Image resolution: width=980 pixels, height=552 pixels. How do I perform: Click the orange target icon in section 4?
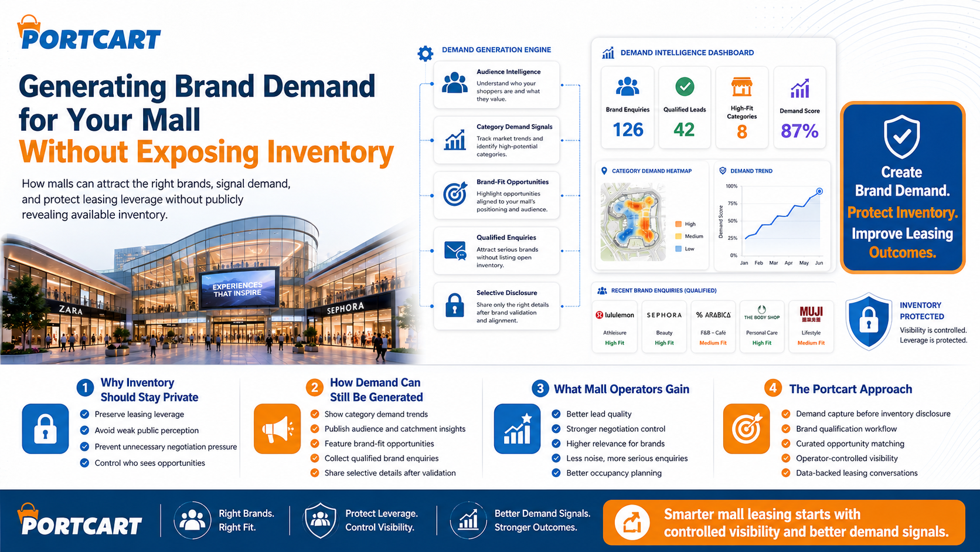[x=746, y=429]
